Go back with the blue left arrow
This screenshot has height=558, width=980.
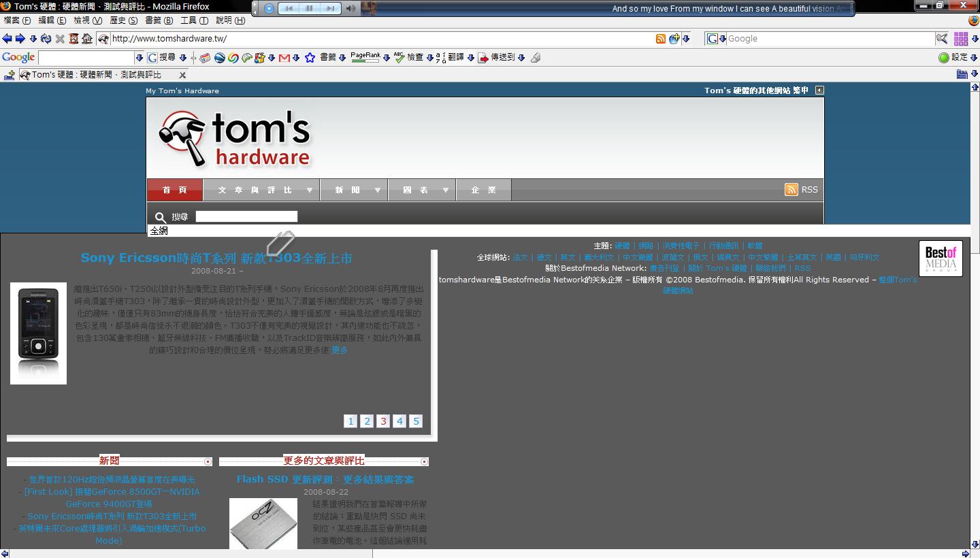click(x=7, y=39)
